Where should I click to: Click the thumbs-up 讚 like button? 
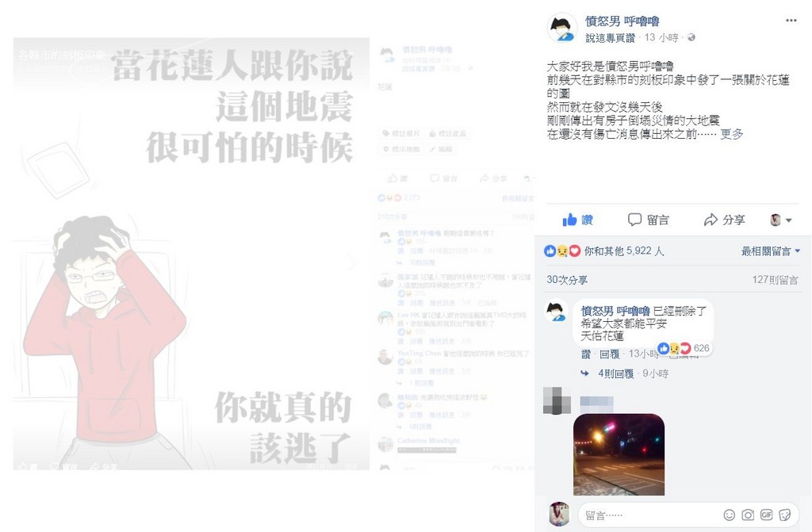pyautogui.click(x=577, y=220)
